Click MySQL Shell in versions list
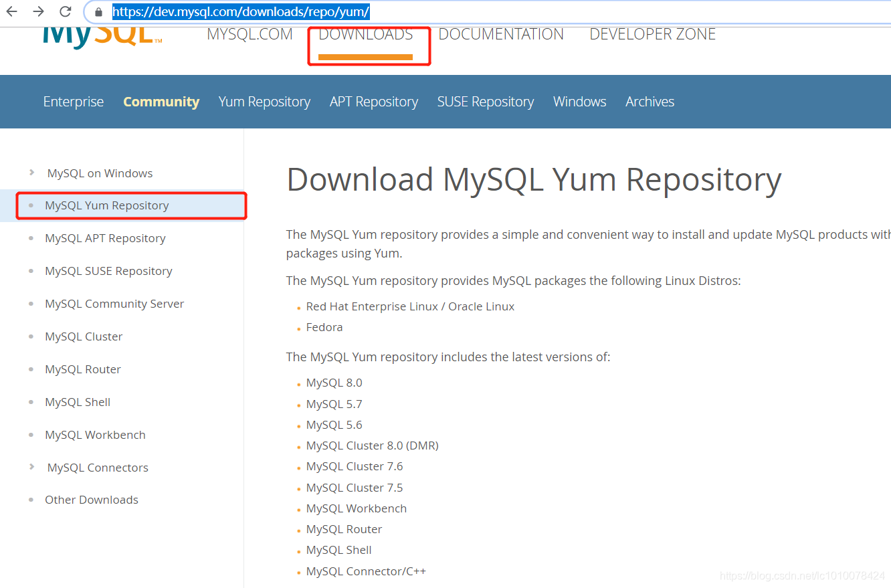The image size is (891, 588). [x=339, y=550]
